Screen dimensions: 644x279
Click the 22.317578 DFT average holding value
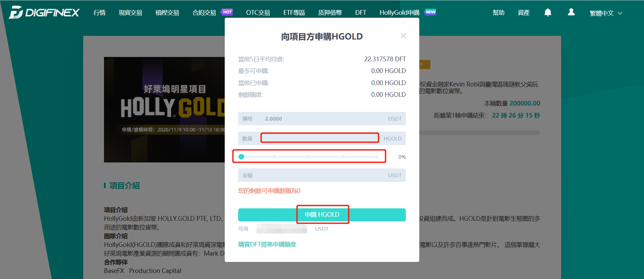click(385, 59)
